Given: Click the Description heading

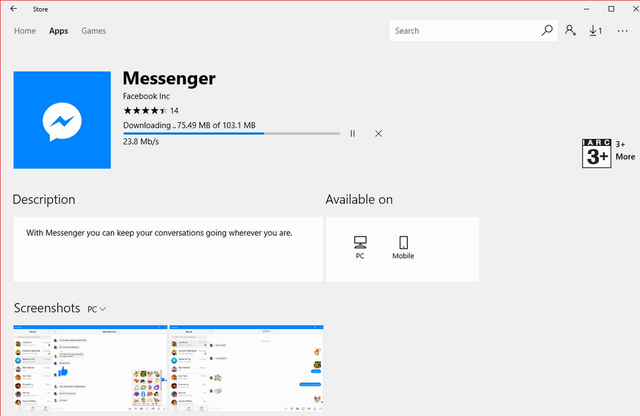Looking at the screenshot, I should 44,200.
